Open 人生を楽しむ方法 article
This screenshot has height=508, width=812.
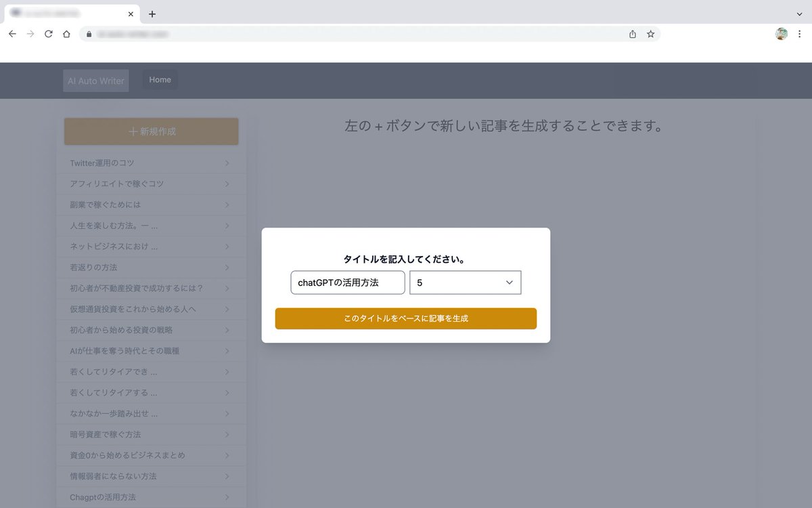click(x=114, y=226)
